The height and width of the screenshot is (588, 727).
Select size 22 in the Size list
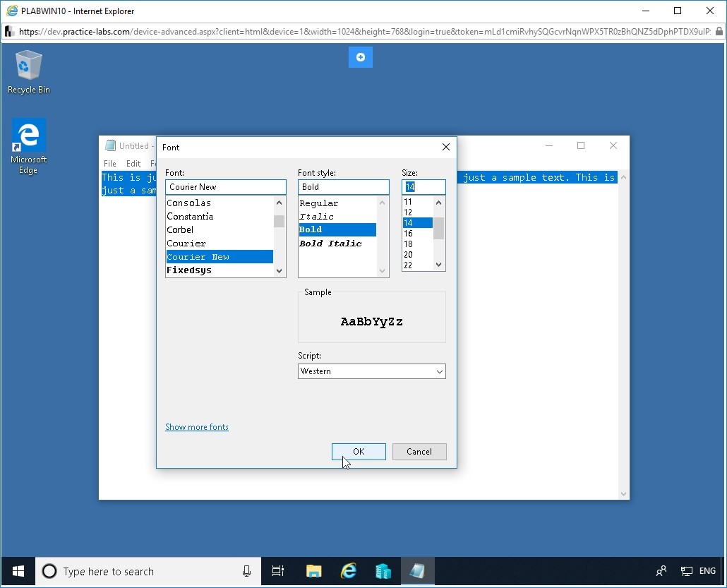pos(418,265)
